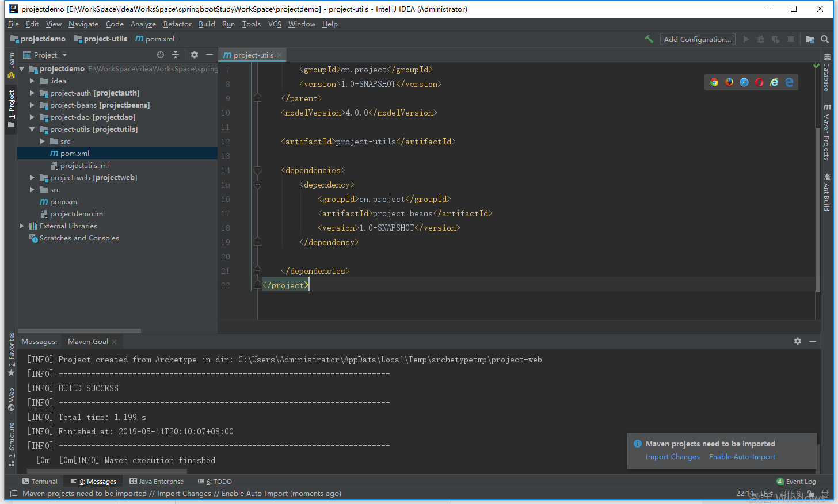Click the green hammer Build Project icon
The image size is (838, 504).
(649, 39)
